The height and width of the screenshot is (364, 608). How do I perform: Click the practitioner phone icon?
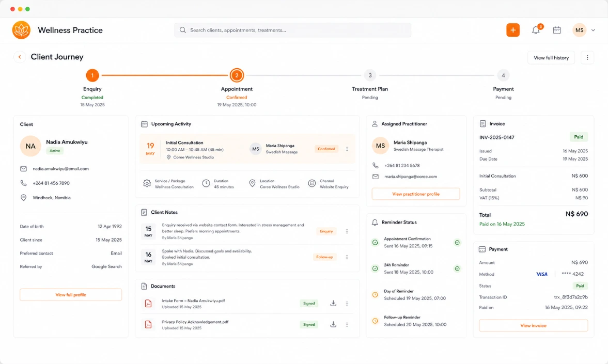[x=376, y=165]
